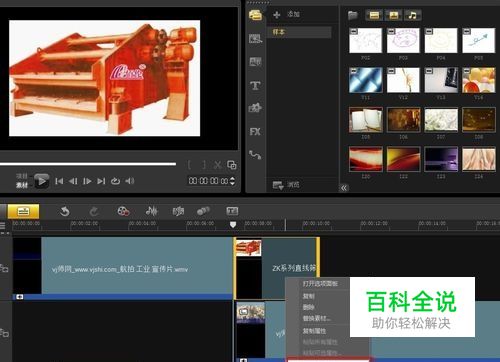Open the 浏览 browse dropdown
This screenshot has width=500, height=362.
coord(286,185)
